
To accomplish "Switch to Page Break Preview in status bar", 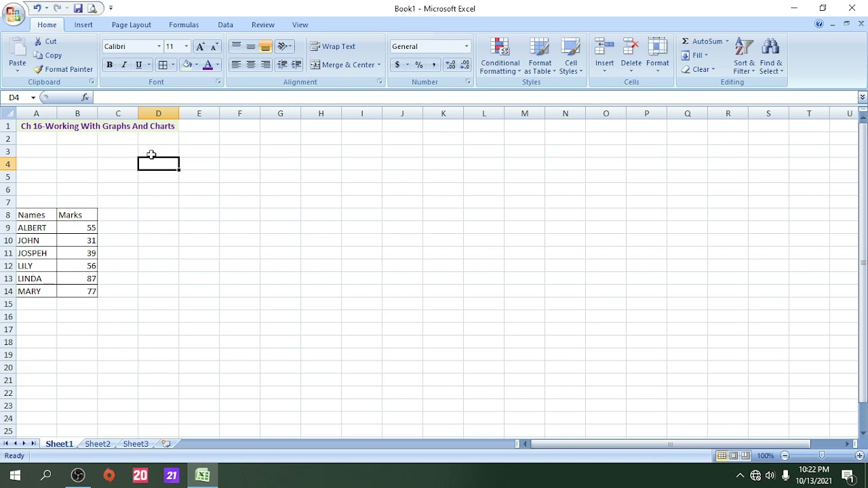I will [745, 455].
